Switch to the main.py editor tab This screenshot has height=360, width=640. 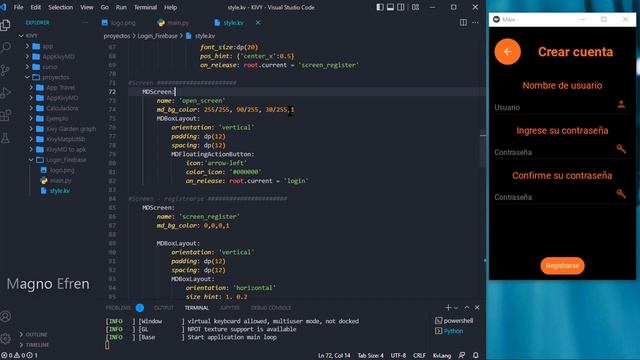coord(173,23)
